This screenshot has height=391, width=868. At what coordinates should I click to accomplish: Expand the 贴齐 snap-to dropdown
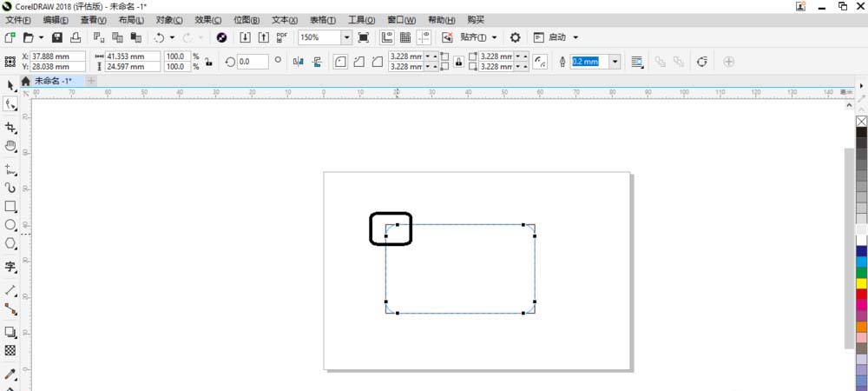[495, 37]
